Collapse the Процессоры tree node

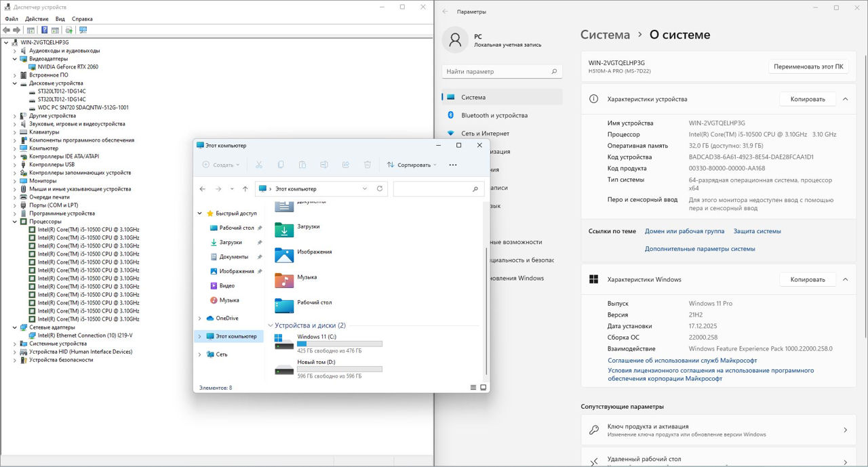[x=15, y=222]
